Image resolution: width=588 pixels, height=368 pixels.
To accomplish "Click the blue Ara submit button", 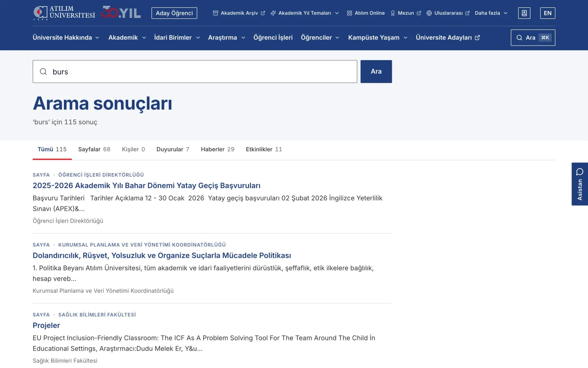I will tap(376, 71).
